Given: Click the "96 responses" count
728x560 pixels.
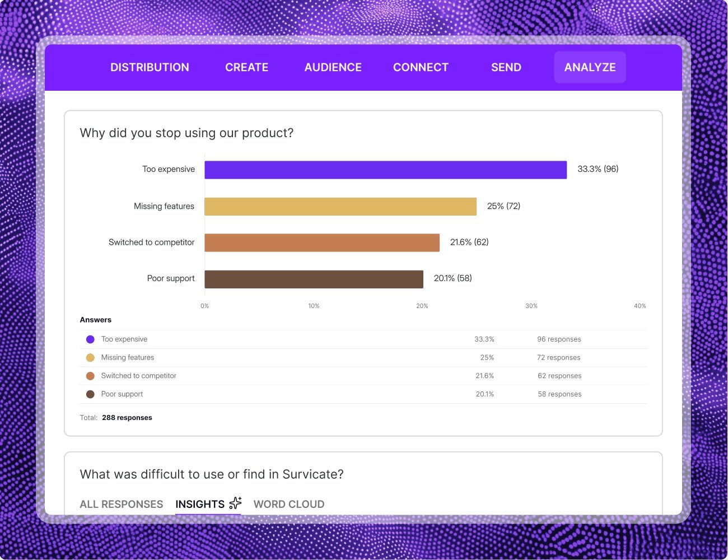Looking at the screenshot, I should [559, 339].
